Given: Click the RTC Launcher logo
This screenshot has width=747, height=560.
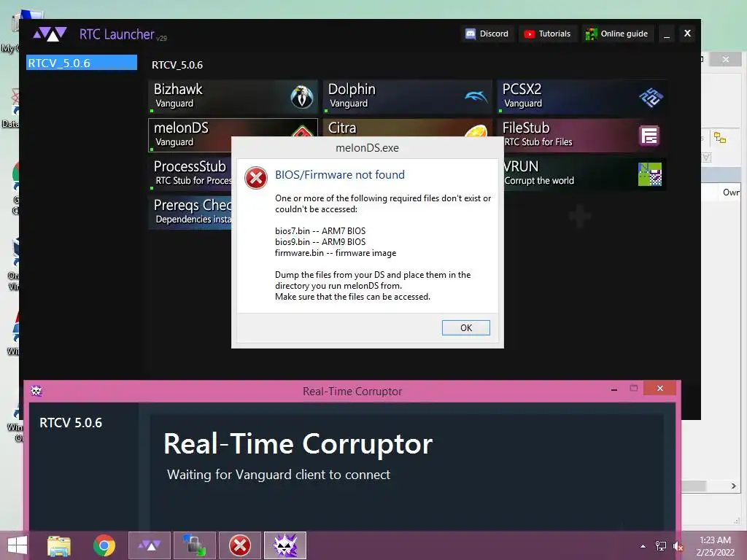Looking at the screenshot, I should [50, 34].
